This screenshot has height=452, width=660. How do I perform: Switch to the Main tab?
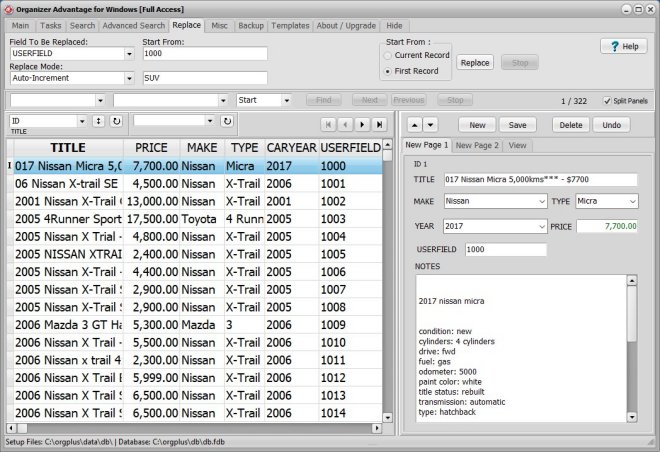point(20,26)
